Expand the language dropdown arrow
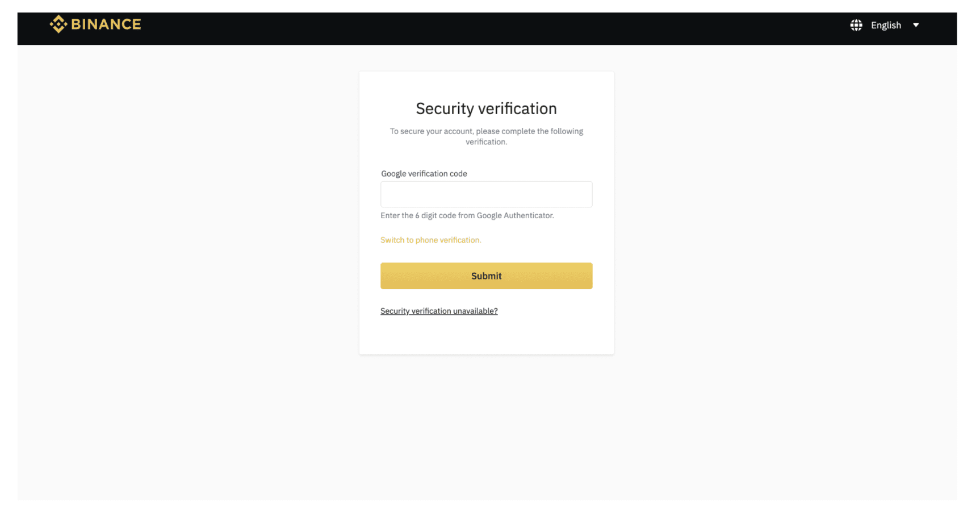Screen dimensions: 980x517 click(916, 25)
